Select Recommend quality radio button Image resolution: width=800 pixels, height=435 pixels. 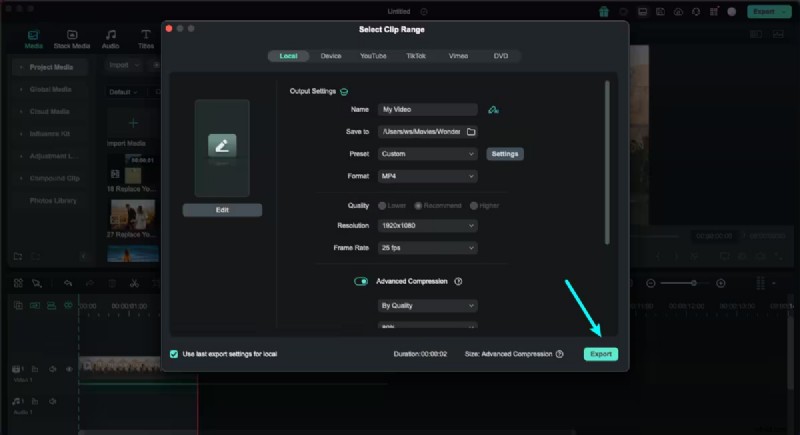click(418, 206)
